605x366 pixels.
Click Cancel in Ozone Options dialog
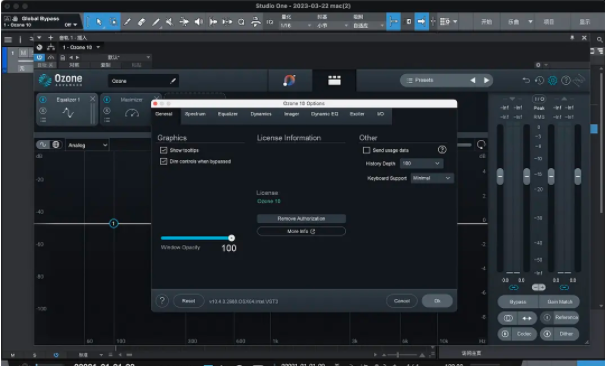click(402, 301)
